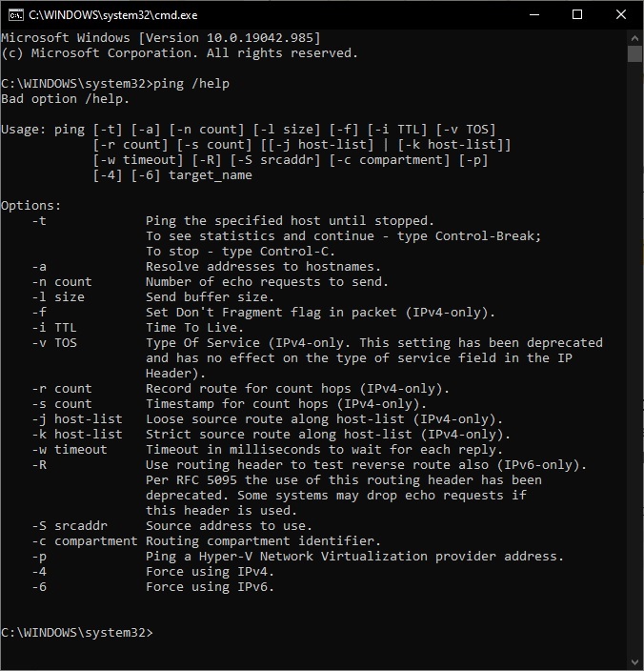The height and width of the screenshot is (671, 644).
Task: Click the '-t' option in the options list
Action: (x=39, y=221)
